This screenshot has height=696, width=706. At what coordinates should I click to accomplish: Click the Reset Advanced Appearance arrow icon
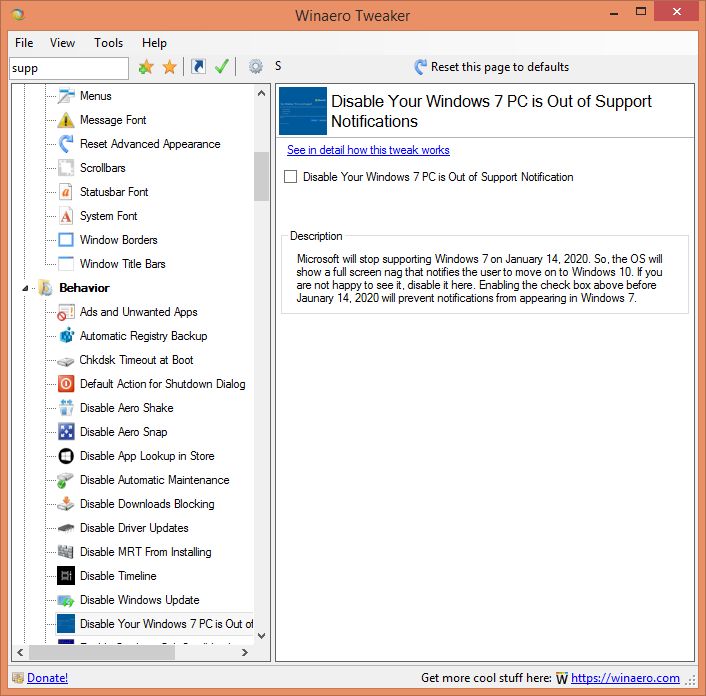click(66, 144)
